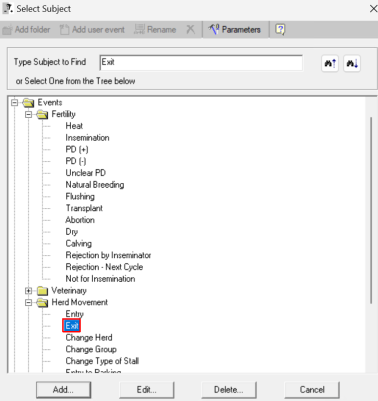Click the Select Subject window title icon
The width and height of the screenshot is (378, 401).
click(x=8, y=8)
